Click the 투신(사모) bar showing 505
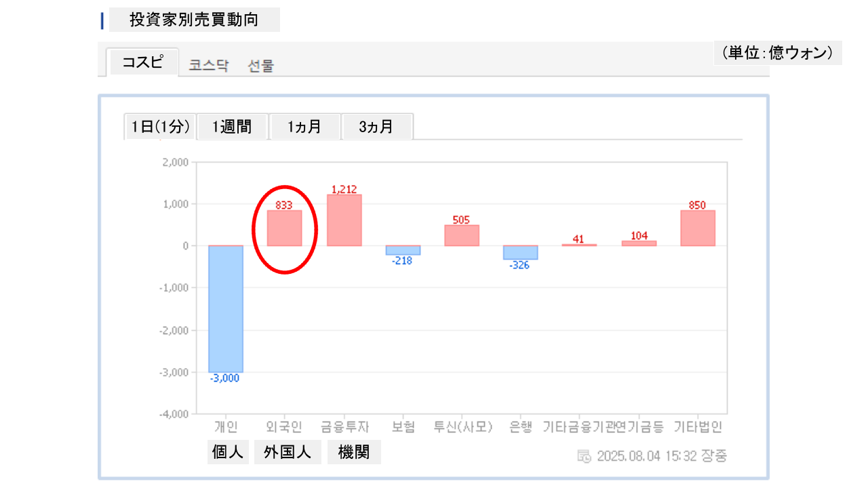The width and height of the screenshot is (868, 488). coord(462,235)
